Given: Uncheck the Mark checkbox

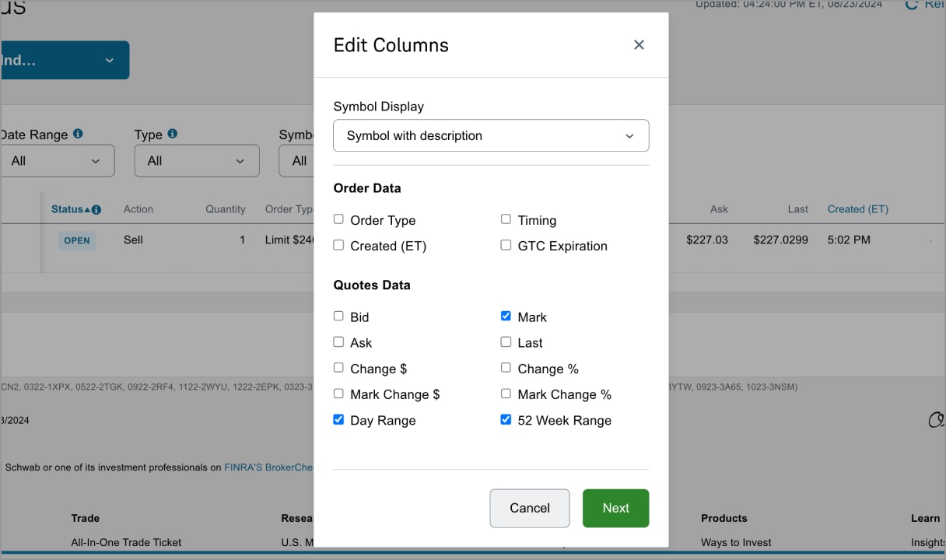Looking at the screenshot, I should pos(506,317).
